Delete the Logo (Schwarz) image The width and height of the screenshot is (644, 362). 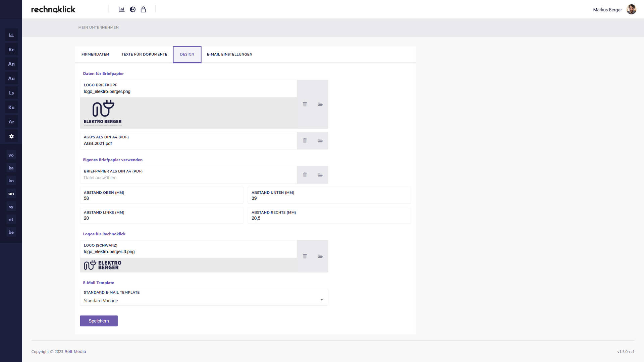tap(305, 256)
